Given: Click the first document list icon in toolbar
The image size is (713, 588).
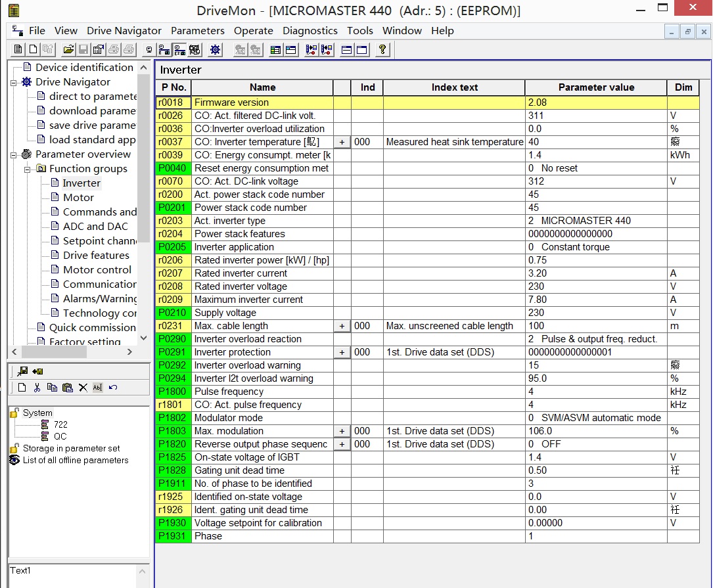Looking at the screenshot, I should [18, 49].
